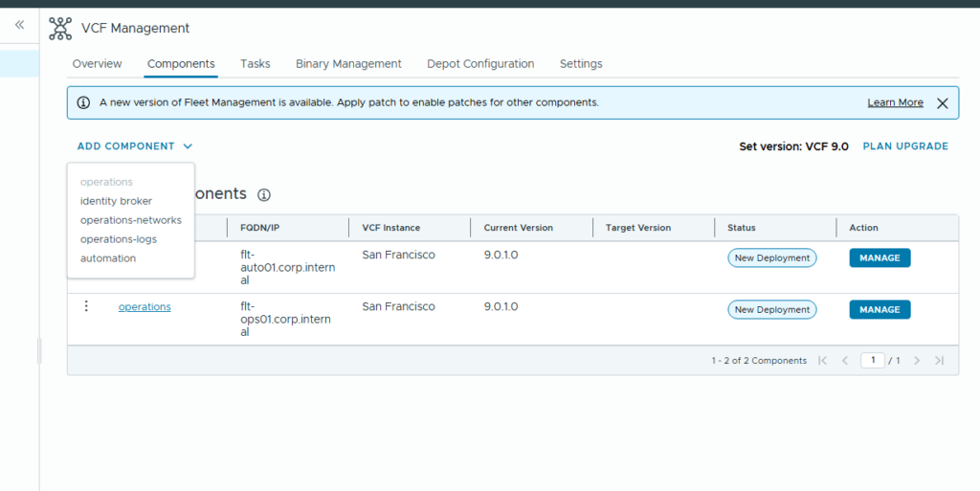Open the Learn More link in the banner
980x491 pixels.
pos(895,102)
